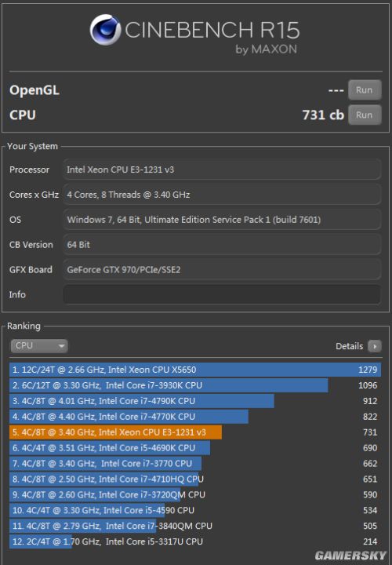This screenshot has height=565, width=392.
Task: Select the highlighted orange Xeon E3-1231 v3 row
Action: (x=195, y=432)
